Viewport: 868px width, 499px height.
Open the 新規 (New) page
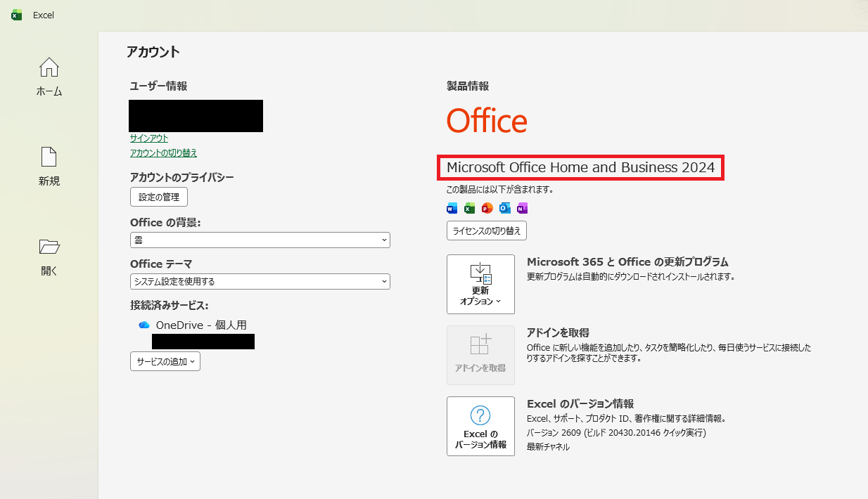click(x=49, y=167)
